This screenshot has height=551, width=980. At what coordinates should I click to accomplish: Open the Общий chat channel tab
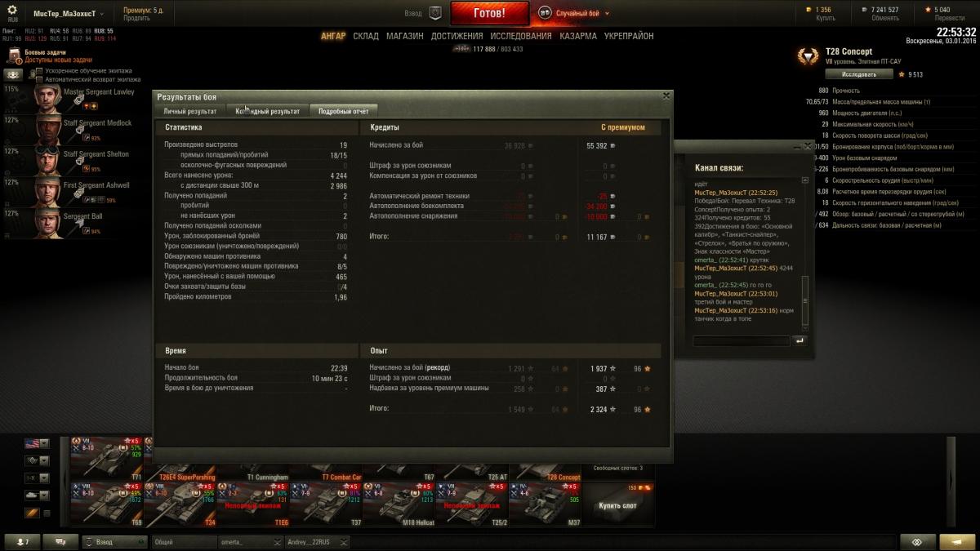(184, 542)
